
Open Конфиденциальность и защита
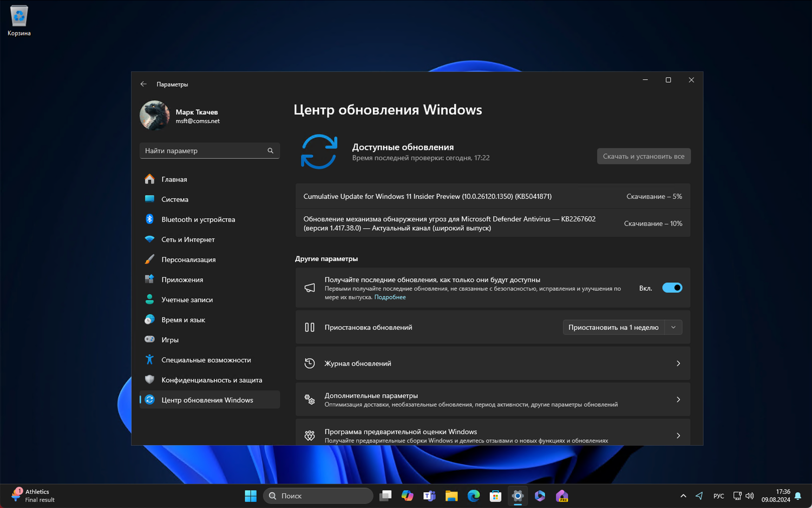coord(209,380)
